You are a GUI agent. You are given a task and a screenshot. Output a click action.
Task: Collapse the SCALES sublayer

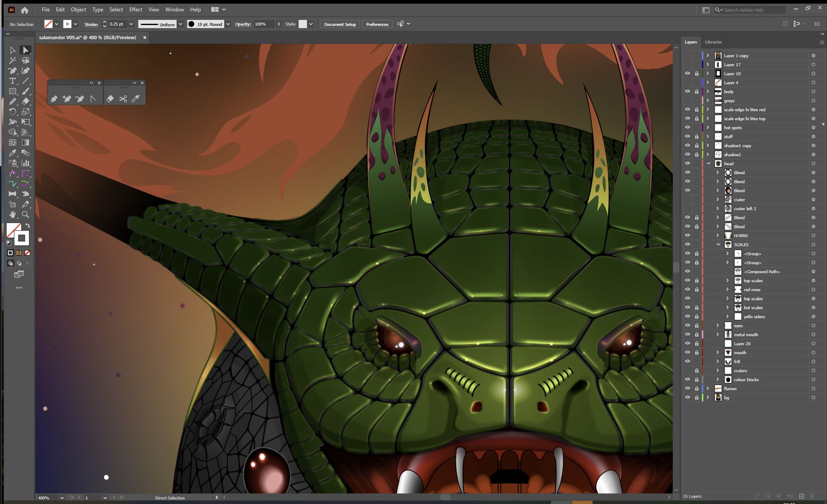pos(718,245)
